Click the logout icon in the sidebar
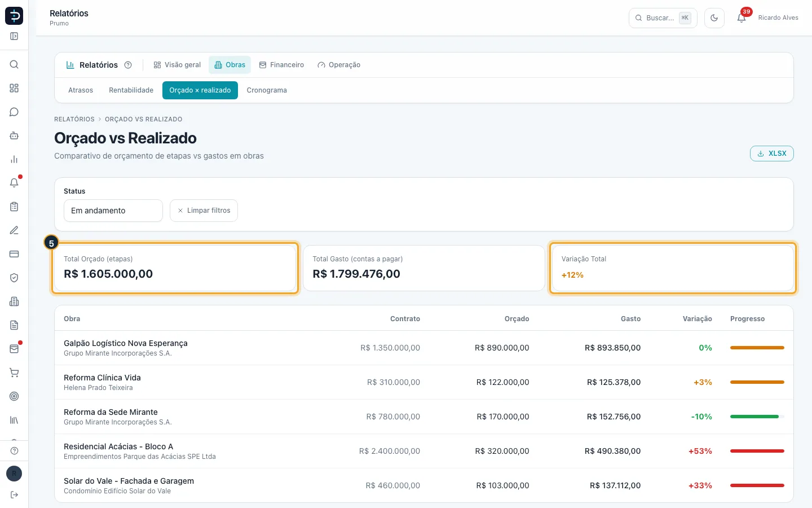Viewport: 812px width, 508px height. [14, 494]
